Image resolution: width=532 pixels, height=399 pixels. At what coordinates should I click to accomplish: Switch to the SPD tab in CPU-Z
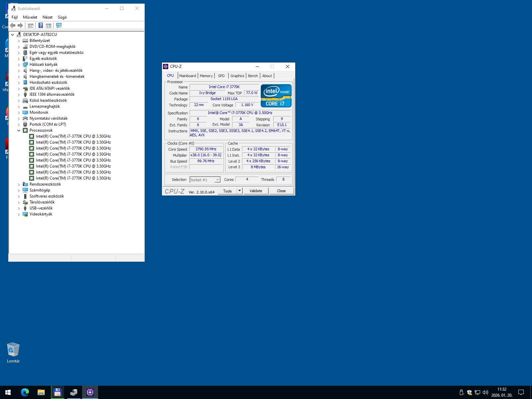point(221,76)
